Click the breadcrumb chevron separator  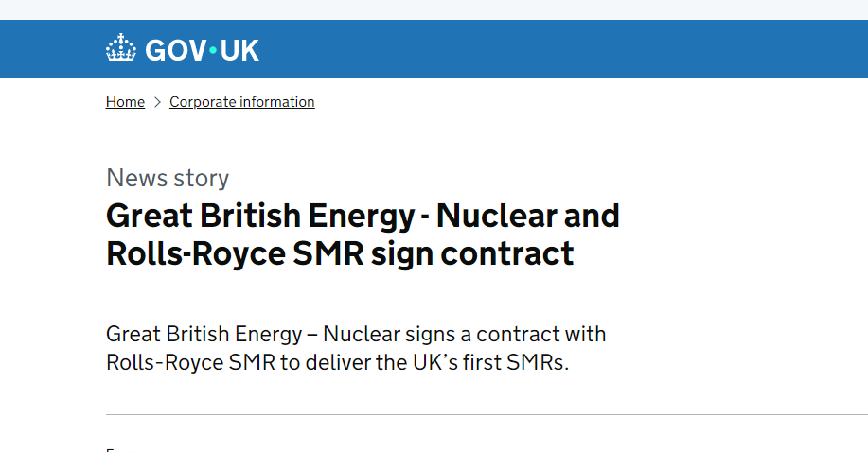(x=157, y=102)
